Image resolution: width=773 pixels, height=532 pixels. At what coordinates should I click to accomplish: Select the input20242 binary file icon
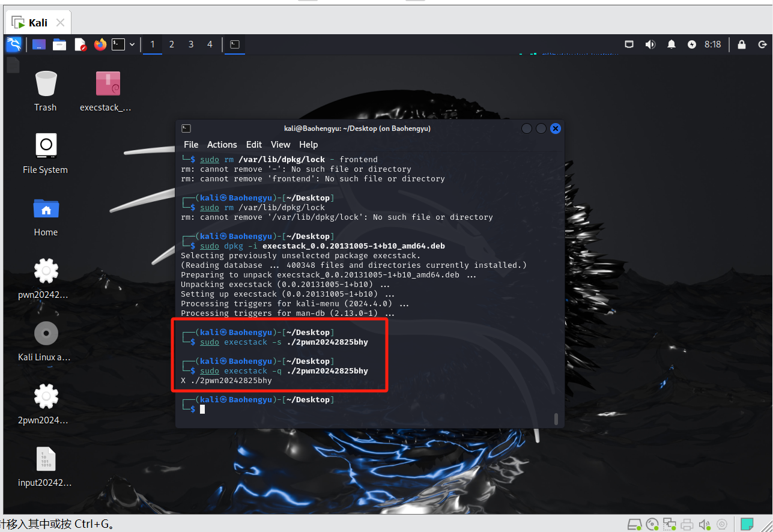tap(46, 467)
